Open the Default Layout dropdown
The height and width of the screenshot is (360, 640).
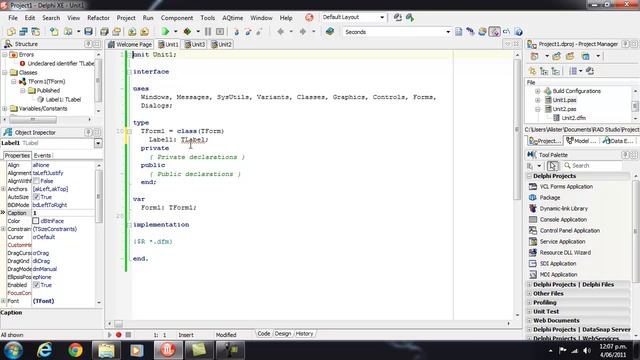tap(382, 17)
